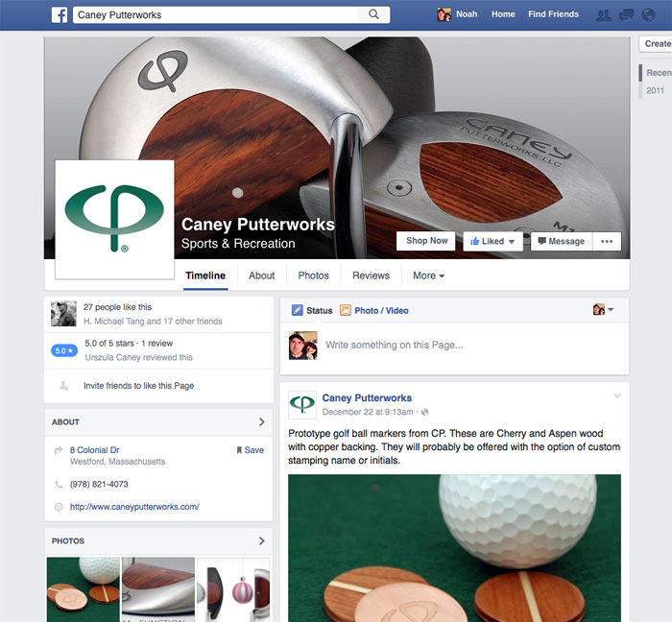Viewport: 672px width, 622px height.
Task: Open the friend requests icon
Action: [604, 16]
